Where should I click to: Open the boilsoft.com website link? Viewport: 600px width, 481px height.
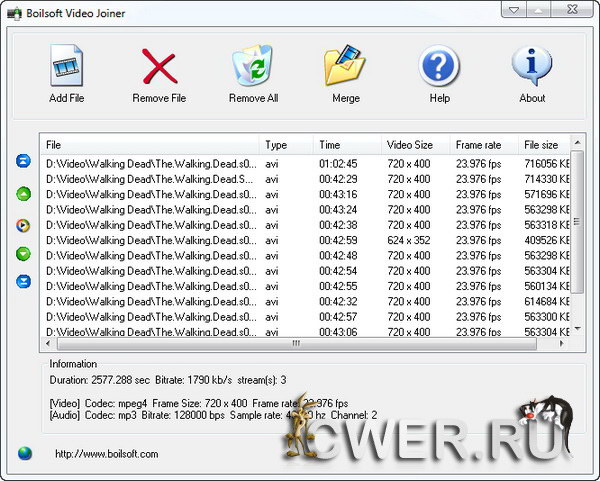point(107,454)
